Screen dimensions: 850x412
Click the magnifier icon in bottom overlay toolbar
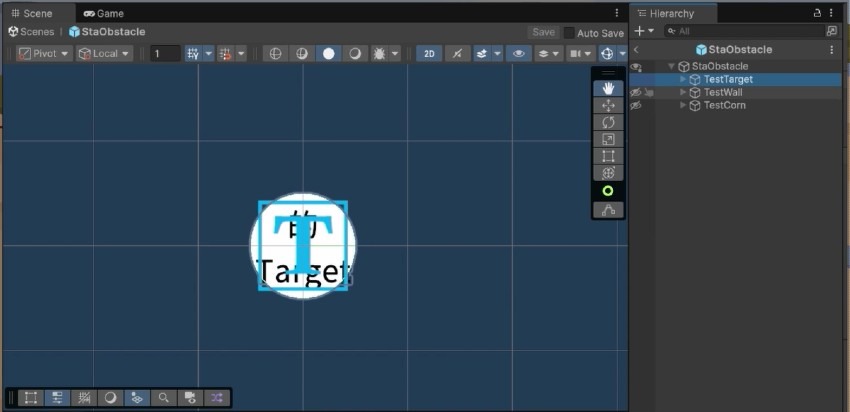tap(163, 398)
